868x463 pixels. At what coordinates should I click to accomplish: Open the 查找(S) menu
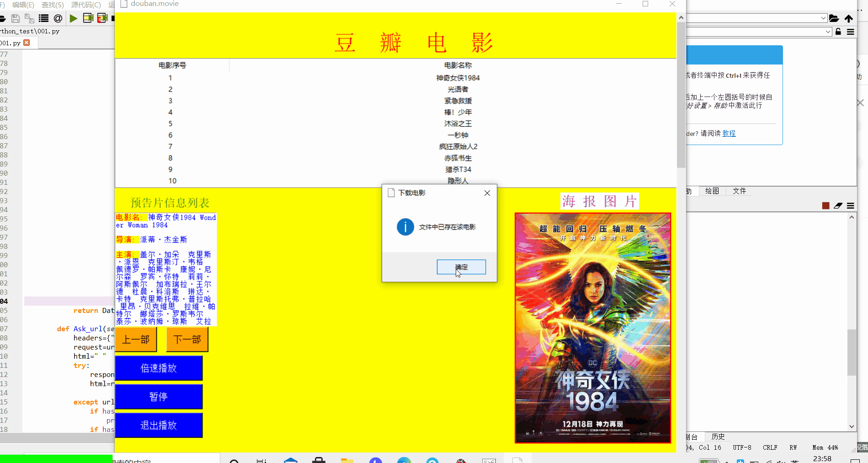(53, 5)
